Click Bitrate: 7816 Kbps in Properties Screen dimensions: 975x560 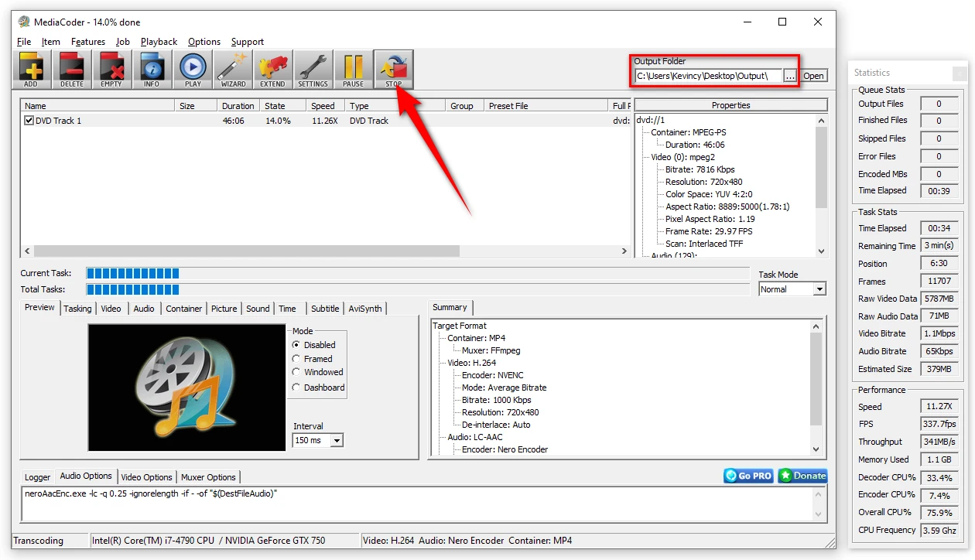(x=700, y=169)
